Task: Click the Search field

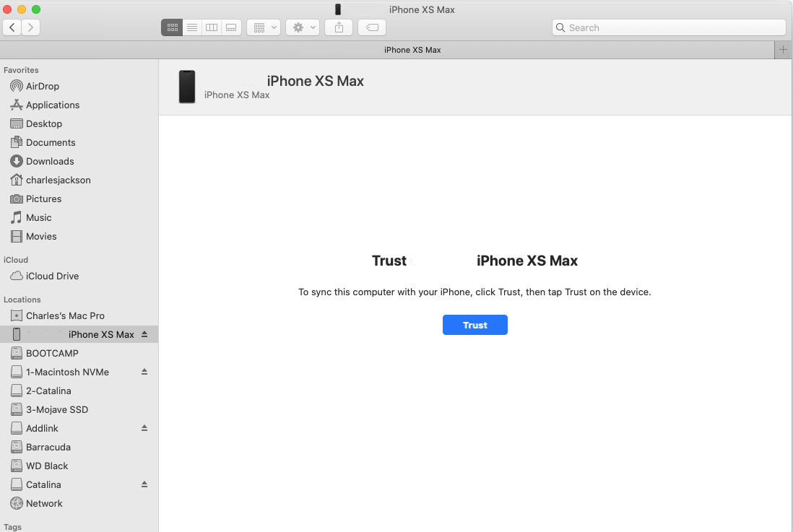Action: point(669,28)
